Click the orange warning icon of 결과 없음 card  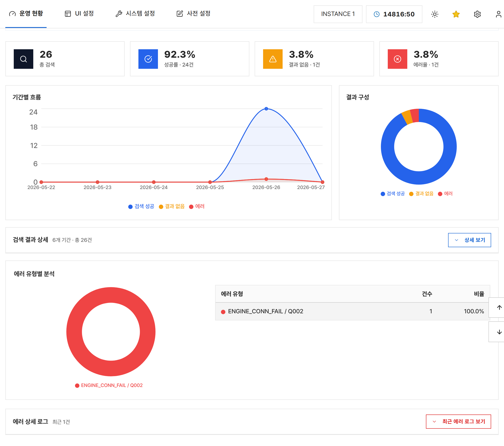(273, 59)
